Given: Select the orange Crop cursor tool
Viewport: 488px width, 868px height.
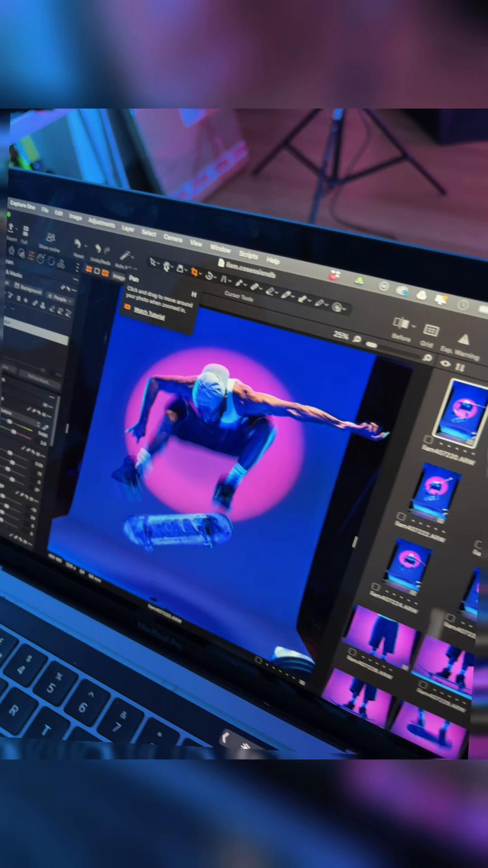Looking at the screenshot, I should pos(194,272).
